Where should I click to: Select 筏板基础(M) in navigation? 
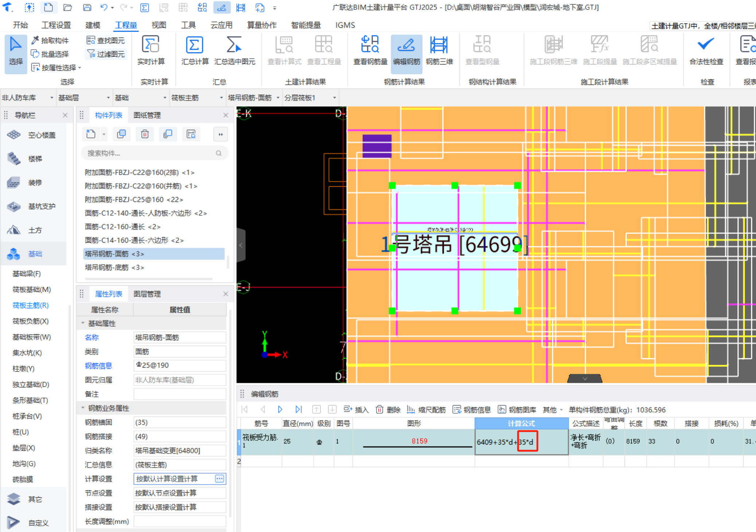(x=32, y=289)
